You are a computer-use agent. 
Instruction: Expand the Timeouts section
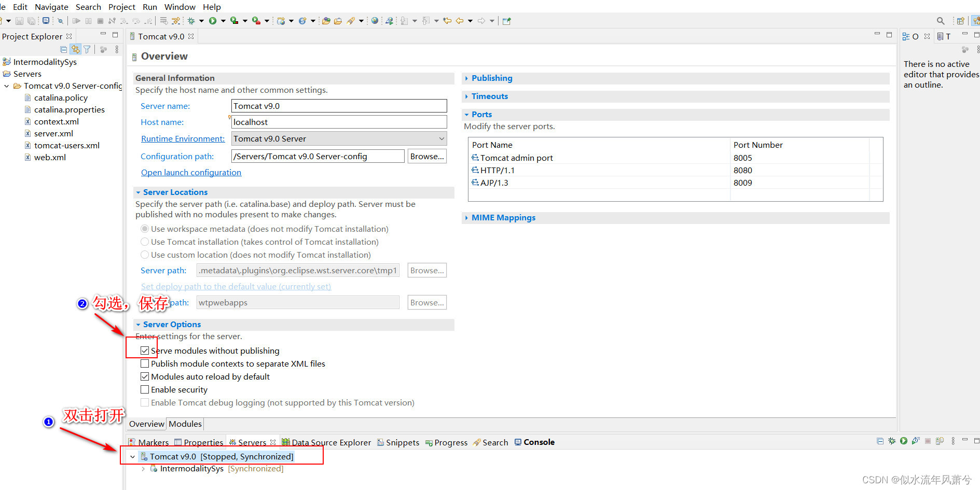[x=466, y=96]
